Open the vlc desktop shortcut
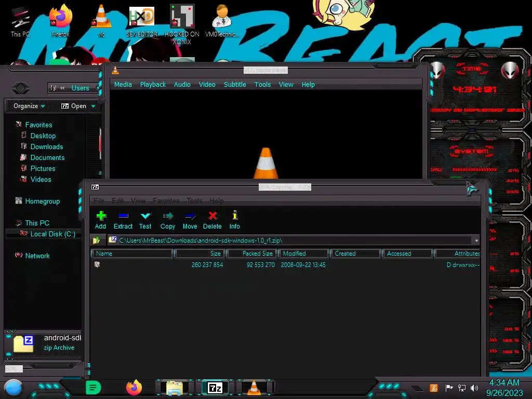This screenshot has width=532, height=399. pyautogui.click(x=101, y=21)
